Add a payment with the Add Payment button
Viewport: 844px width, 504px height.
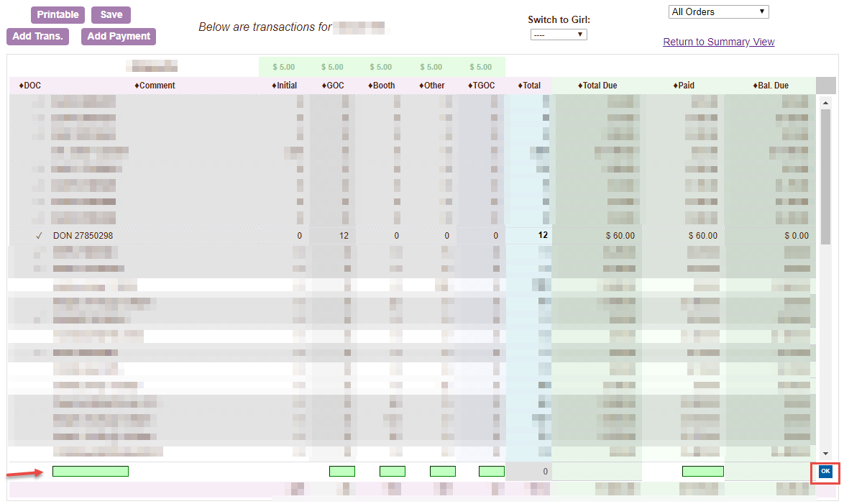click(x=118, y=36)
